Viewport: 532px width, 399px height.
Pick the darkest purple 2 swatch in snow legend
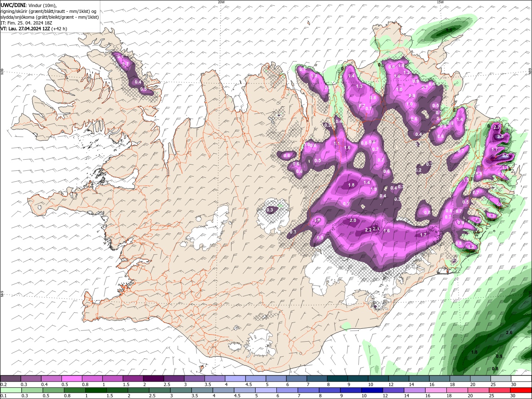tap(153, 379)
